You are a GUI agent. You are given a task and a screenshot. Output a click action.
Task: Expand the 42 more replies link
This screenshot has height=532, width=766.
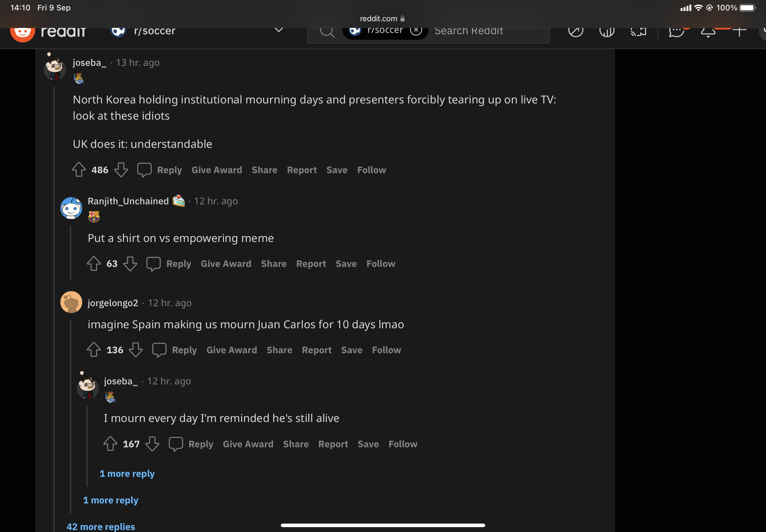click(101, 526)
